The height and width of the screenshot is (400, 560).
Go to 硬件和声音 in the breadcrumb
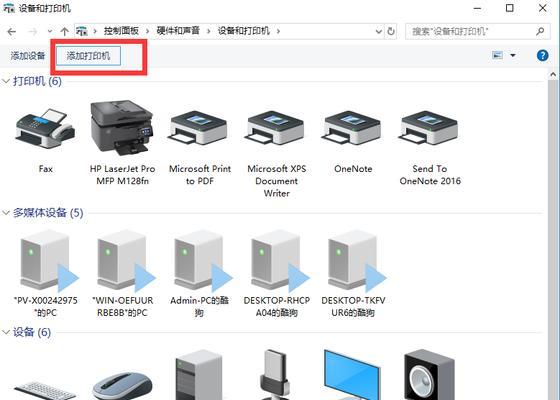coord(178,31)
